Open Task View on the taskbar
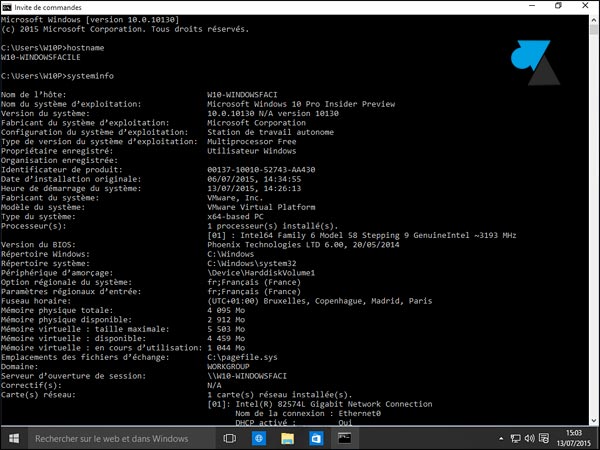 230,439
